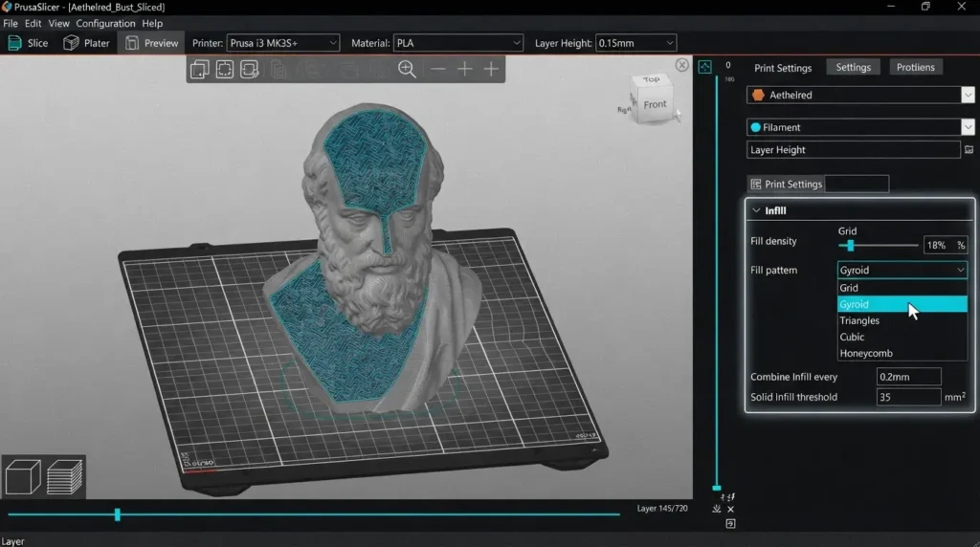Screen dimensions: 980x547
Task: Open the View menu
Action: point(58,23)
